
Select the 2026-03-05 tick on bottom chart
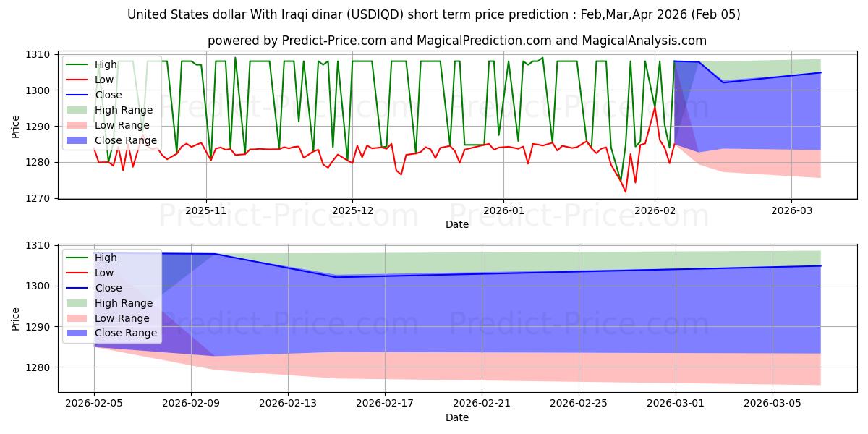pos(773,403)
